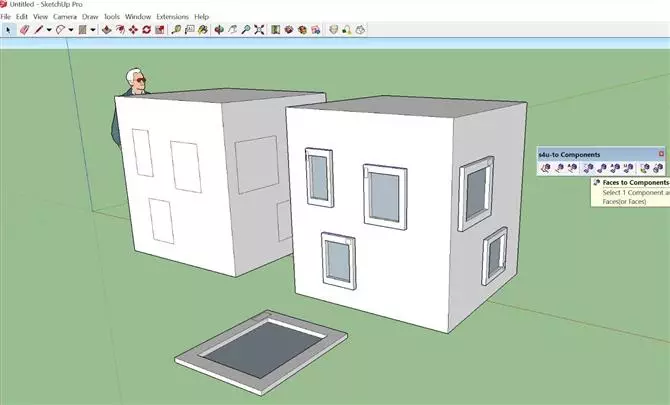Screen dimensions: 670x405
Task: Open the Line tool dropdown arrow
Action: click(x=49, y=30)
